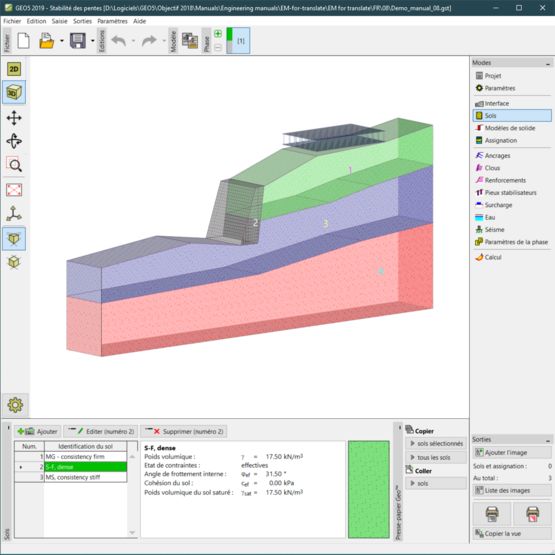Viewport: 555px width, 555px height.
Task: Switch to Modèles de solide mode
Action: click(x=512, y=128)
